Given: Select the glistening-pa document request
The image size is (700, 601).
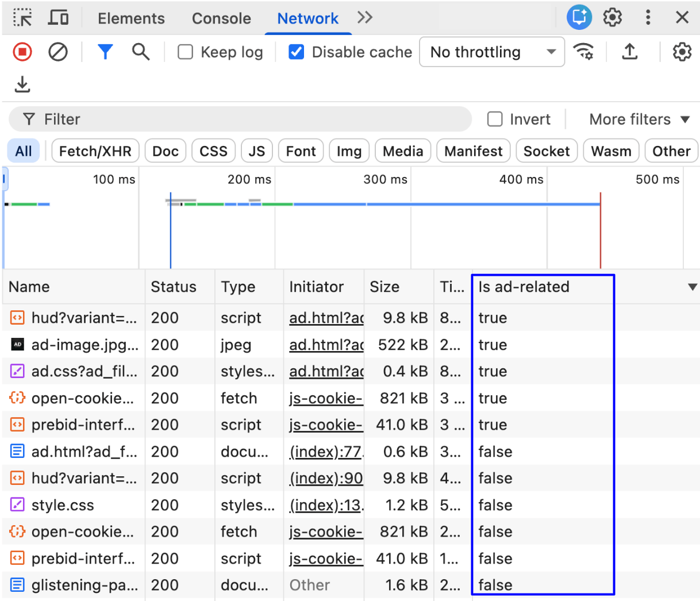Looking at the screenshot, I should point(351,585).
